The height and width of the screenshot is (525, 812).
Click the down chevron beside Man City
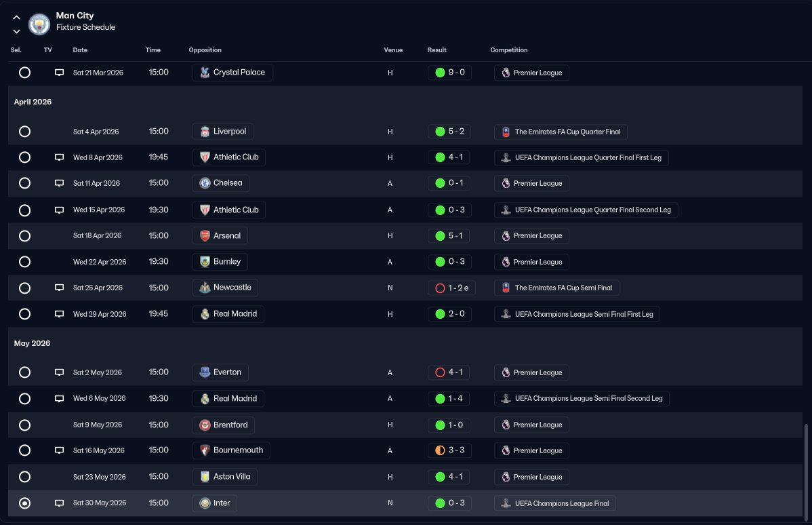(16, 31)
